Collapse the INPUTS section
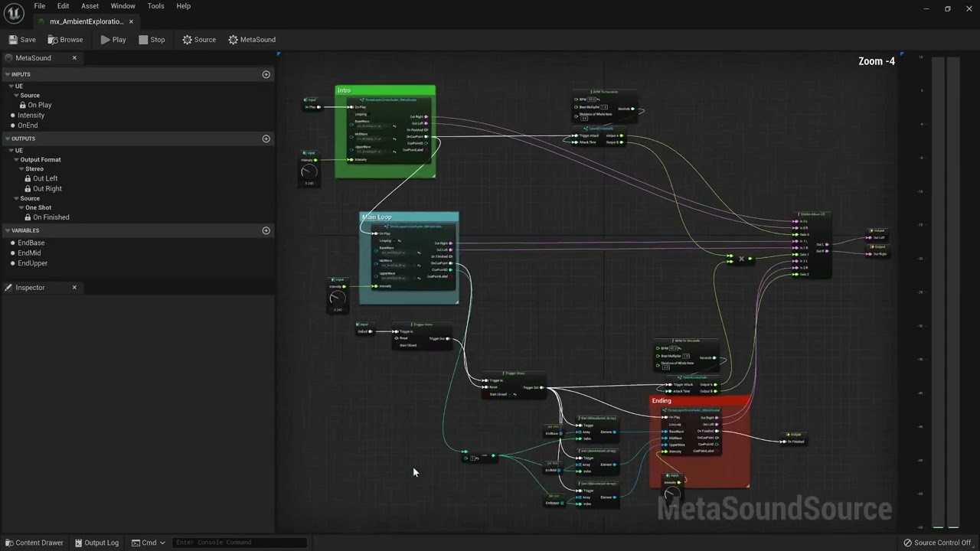Viewport: 980px width, 551px height. [x=7, y=74]
